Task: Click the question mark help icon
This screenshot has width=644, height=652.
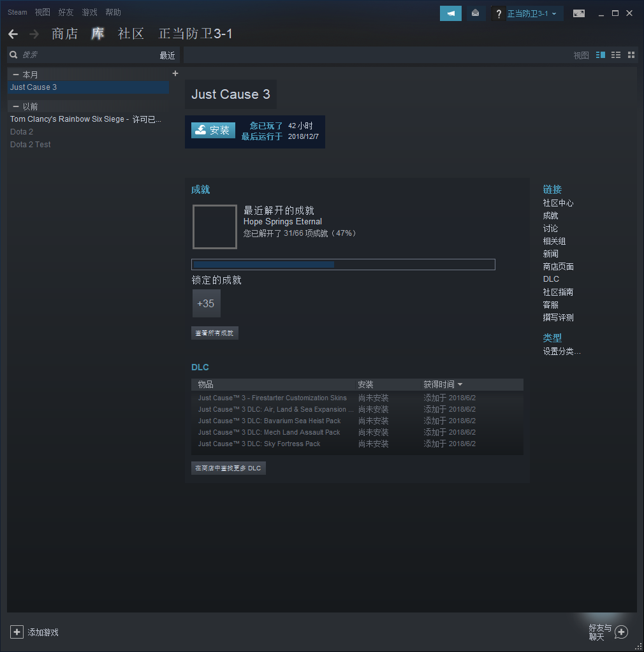Action: (499, 13)
